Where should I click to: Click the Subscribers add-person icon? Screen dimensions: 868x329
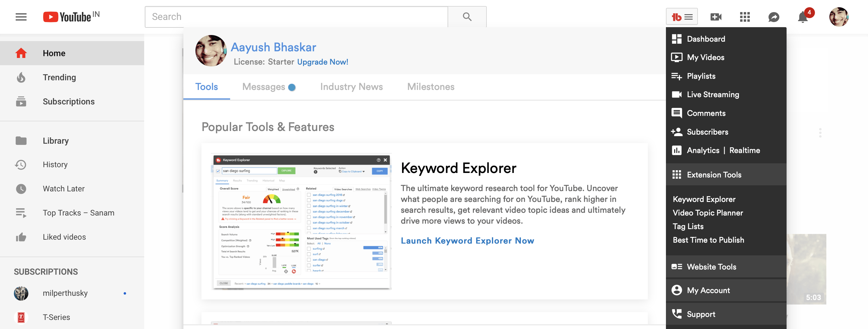(x=676, y=132)
